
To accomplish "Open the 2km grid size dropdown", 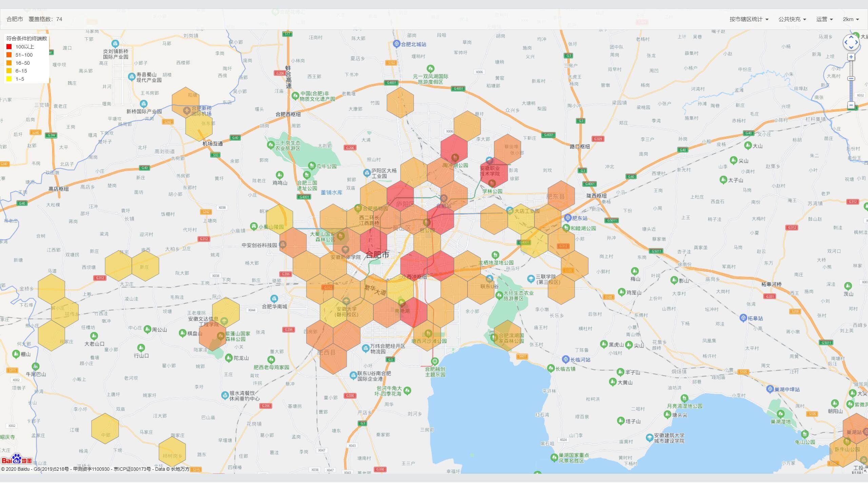I will (x=851, y=19).
